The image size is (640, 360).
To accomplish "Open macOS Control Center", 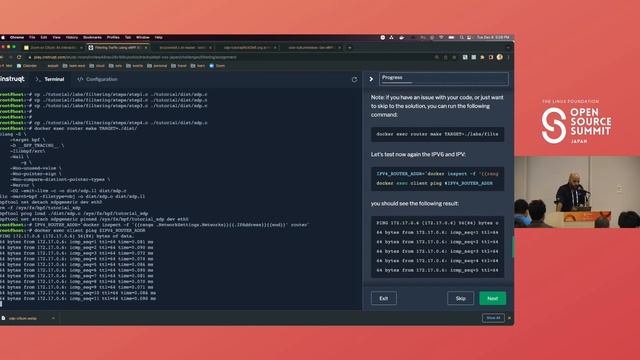I will (469, 38).
